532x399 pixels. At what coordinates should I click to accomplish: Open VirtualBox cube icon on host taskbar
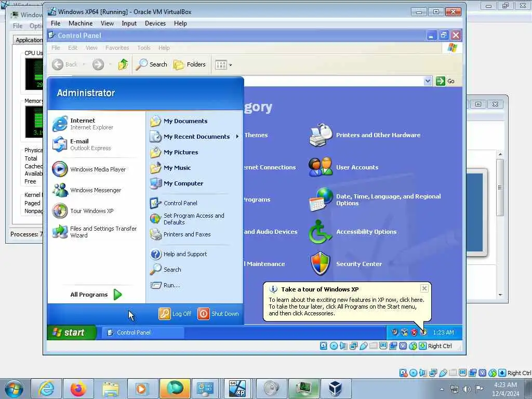pos(335,389)
